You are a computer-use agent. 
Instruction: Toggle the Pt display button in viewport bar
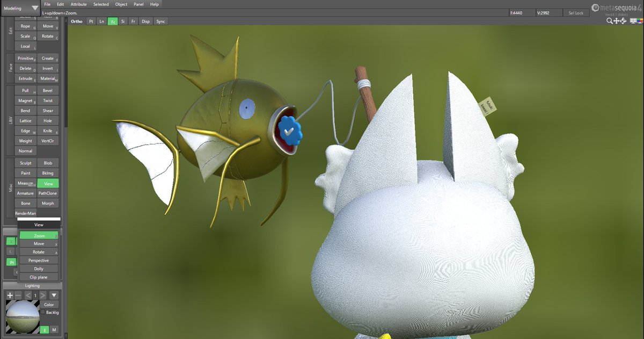pos(91,21)
